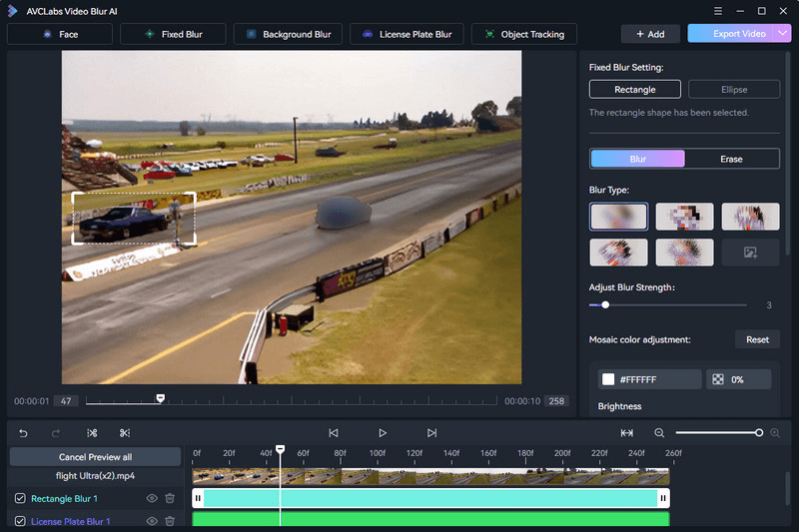This screenshot has width=799, height=532.
Task: Hide Rectangle Blur 1 with eye icon
Action: pos(153,498)
